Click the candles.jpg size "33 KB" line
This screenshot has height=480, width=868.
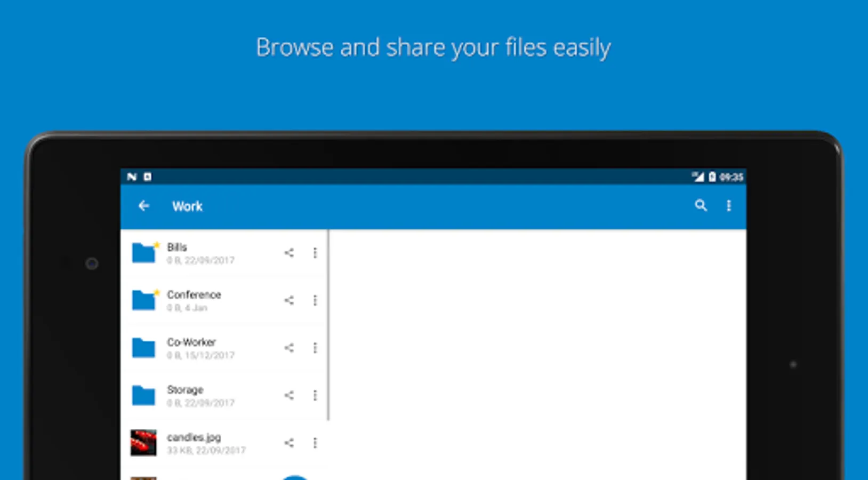click(206, 450)
